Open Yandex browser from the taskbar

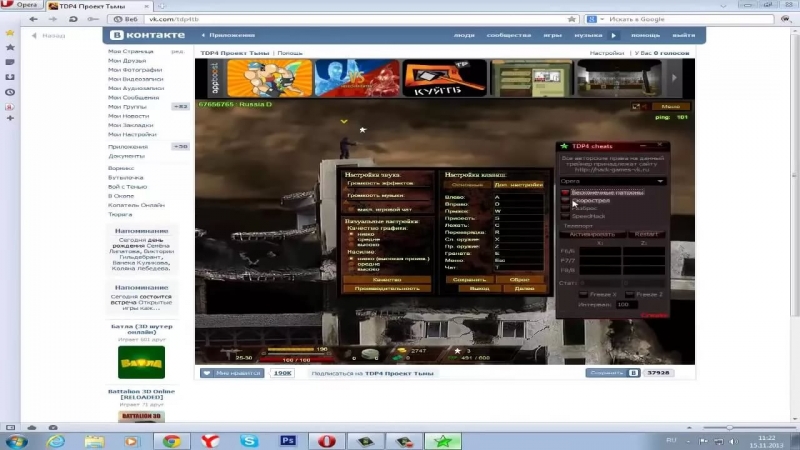coord(210,441)
